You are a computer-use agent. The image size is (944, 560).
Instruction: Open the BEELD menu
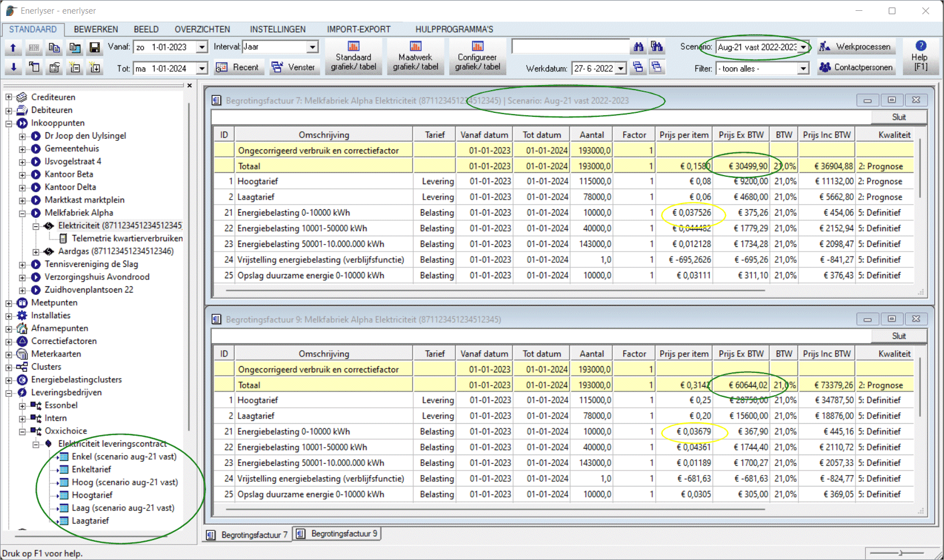(146, 29)
